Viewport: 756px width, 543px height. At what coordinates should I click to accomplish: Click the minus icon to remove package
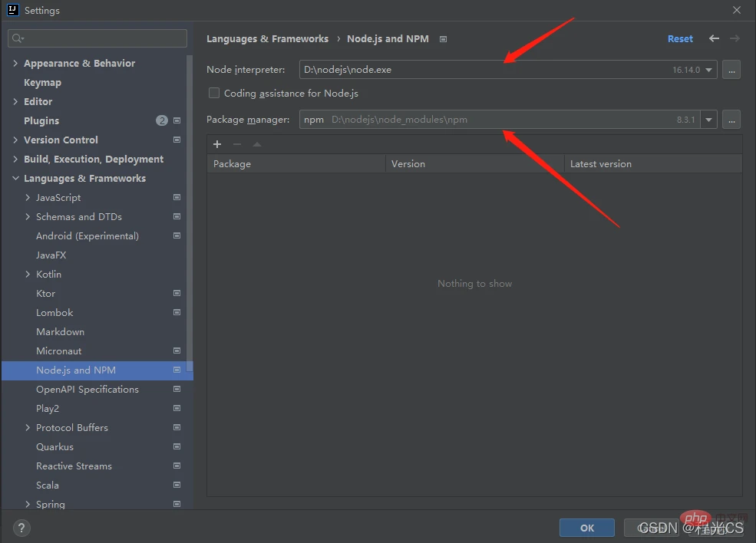[x=236, y=144]
